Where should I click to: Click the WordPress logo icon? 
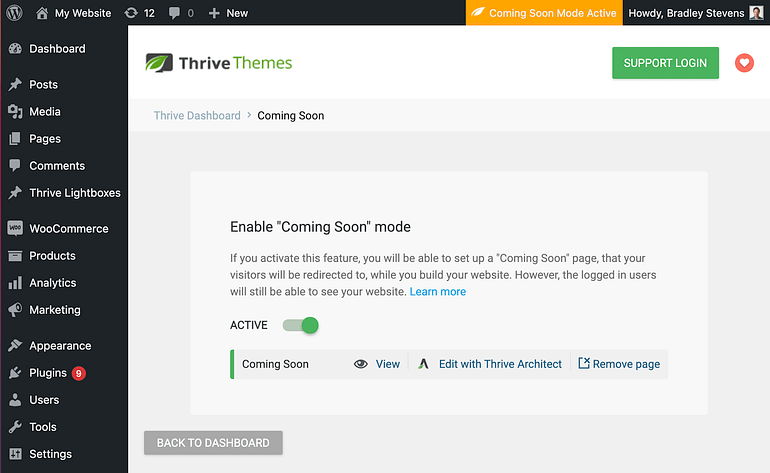tap(14, 13)
